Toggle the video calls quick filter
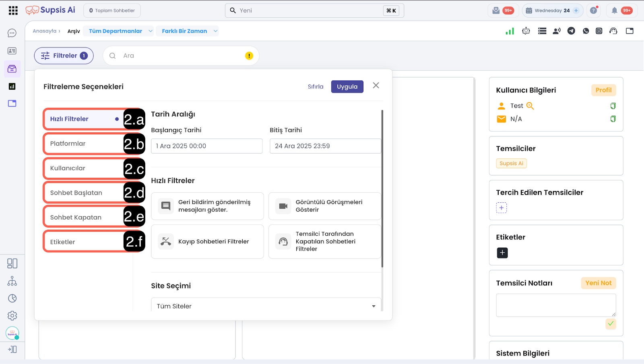This screenshot has height=364, width=644. (x=324, y=206)
